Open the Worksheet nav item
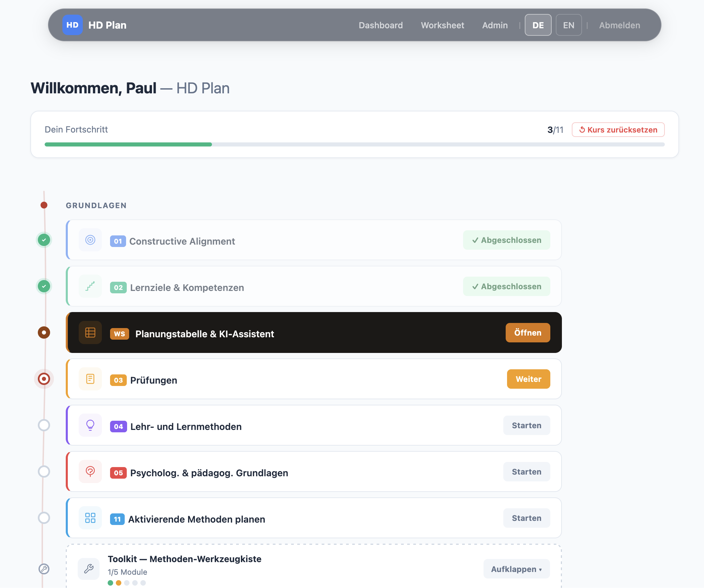Viewport: 704px width, 588px height. pyautogui.click(x=442, y=25)
